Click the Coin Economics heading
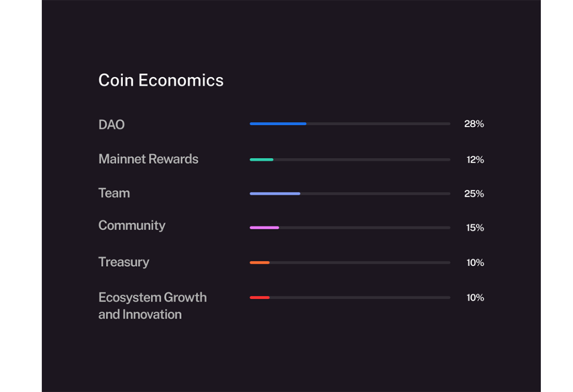Viewport: 573px width, 392px height. (161, 80)
